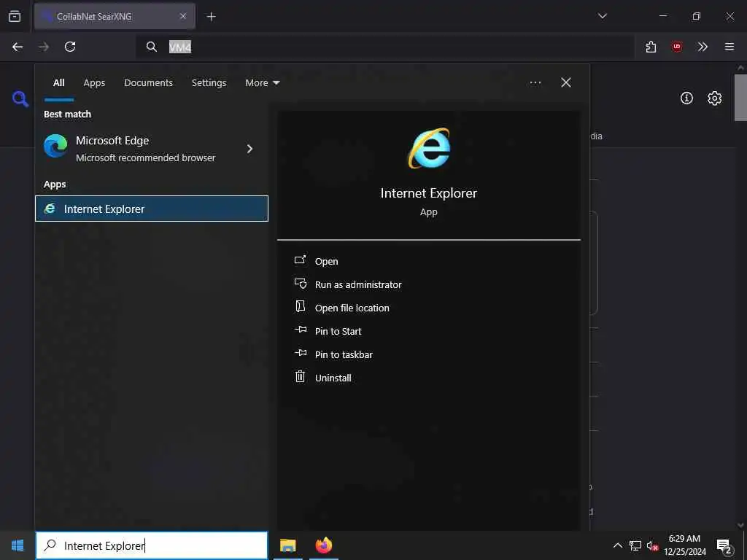Select the CollabNet SearXNG tab
Viewport: 747px width, 560px height.
click(x=115, y=16)
